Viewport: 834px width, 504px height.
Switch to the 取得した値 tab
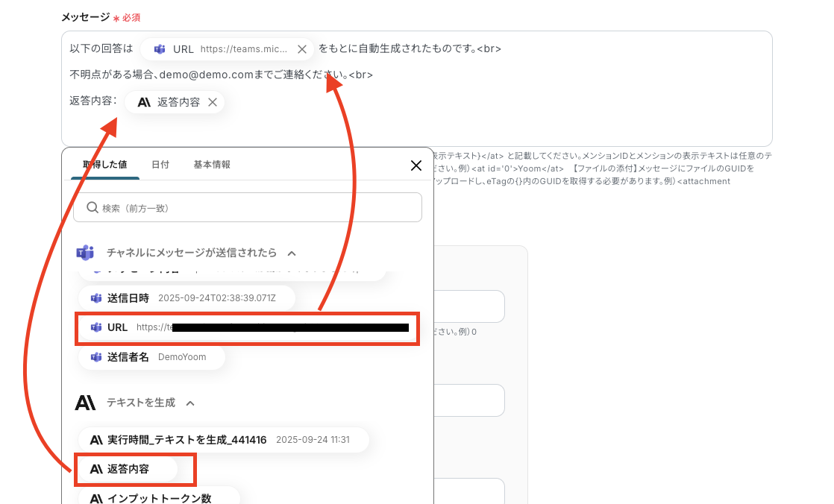104,164
